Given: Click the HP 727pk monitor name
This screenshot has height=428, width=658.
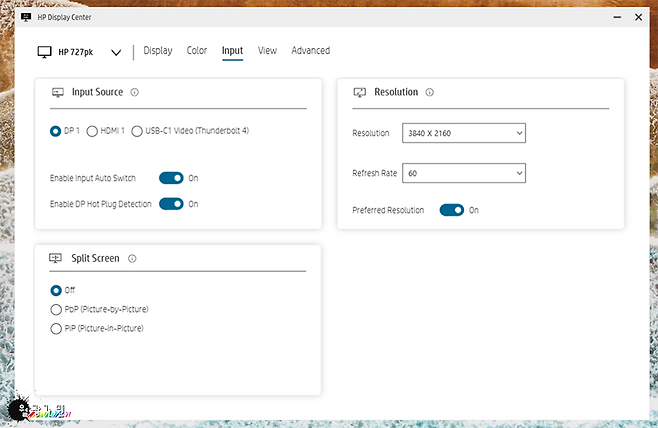Looking at the screenshot, I should click(76, 52).
